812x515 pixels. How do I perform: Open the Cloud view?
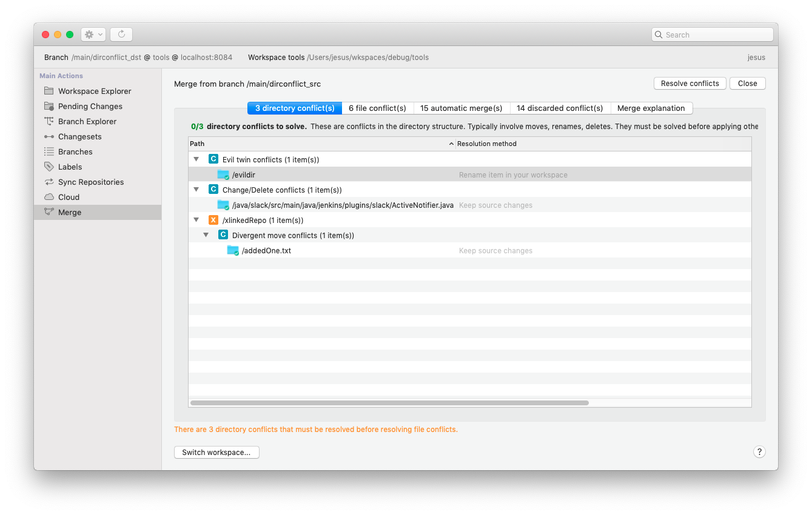[69, 196]
